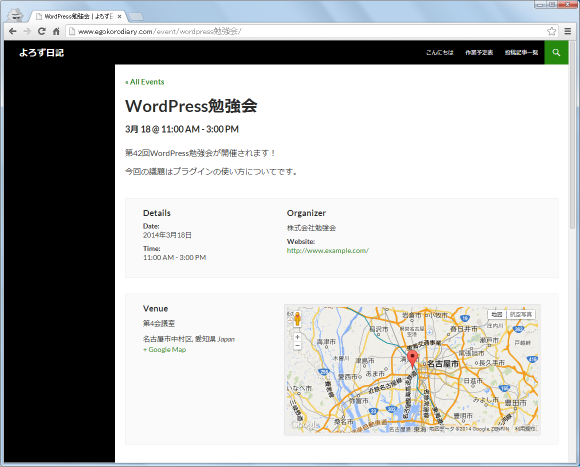
Task: Click the browser back arrow
Action: tap(13, 31)
